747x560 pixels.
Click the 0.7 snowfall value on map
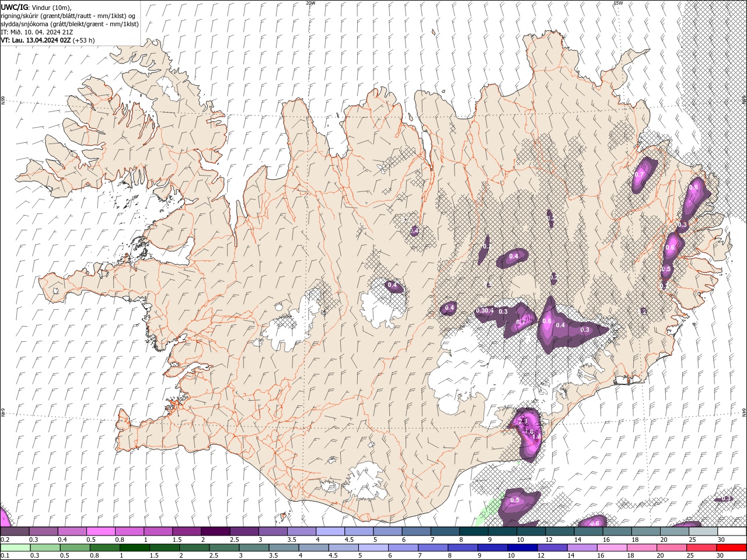coord(639,174)
